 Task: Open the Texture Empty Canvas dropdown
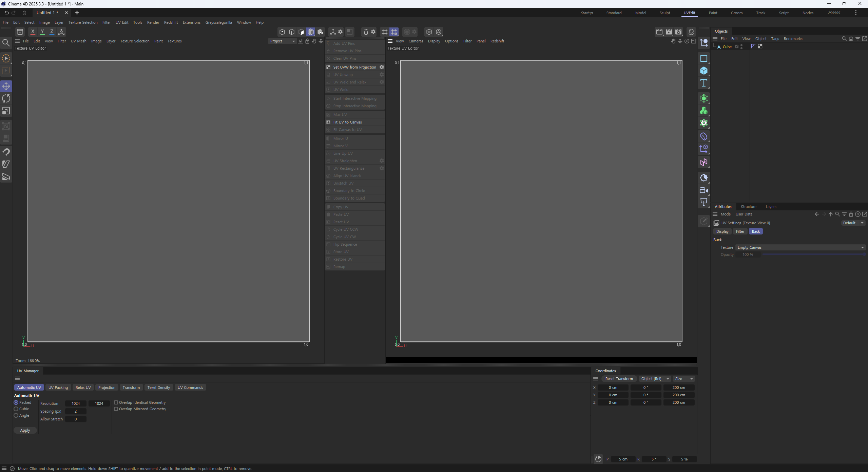tap(800, 247)
